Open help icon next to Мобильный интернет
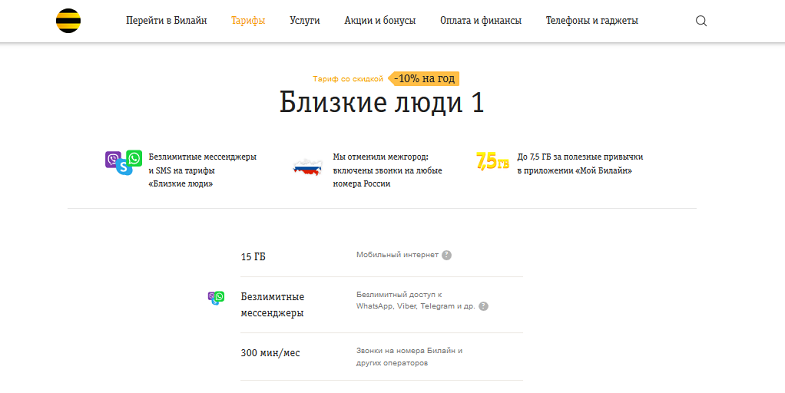 click(447, 255)
